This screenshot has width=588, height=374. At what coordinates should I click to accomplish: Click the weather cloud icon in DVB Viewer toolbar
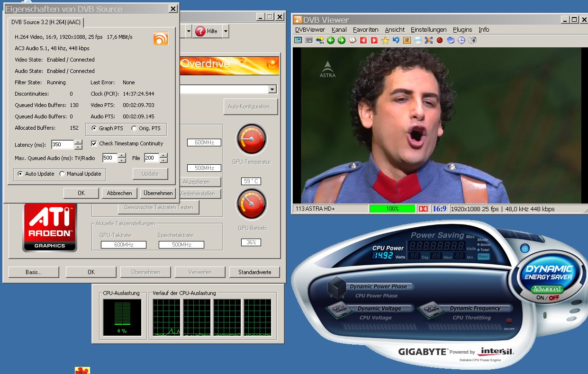(x=320, y=40)
